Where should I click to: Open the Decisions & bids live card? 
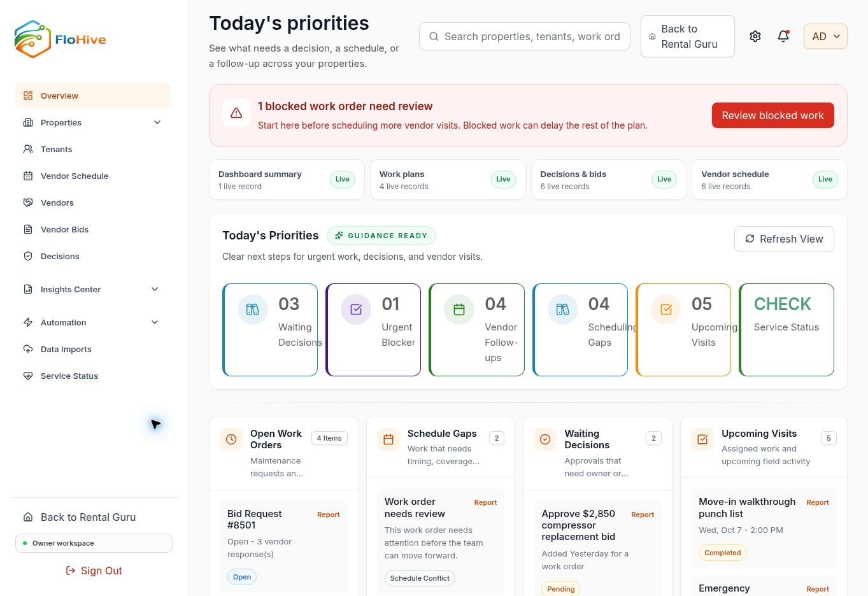(x=609, y=180)
